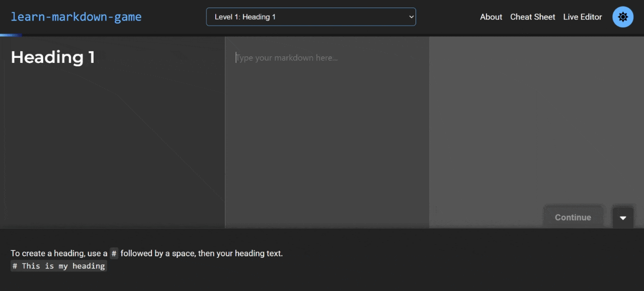Toggle the hint panel visibility with chevron button

(x=623, y=217)
